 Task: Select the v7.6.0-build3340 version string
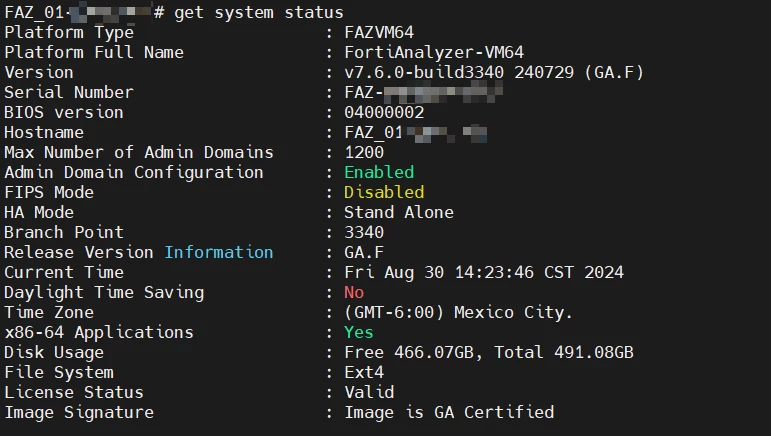pyautogui.click(x=424, y=72)
